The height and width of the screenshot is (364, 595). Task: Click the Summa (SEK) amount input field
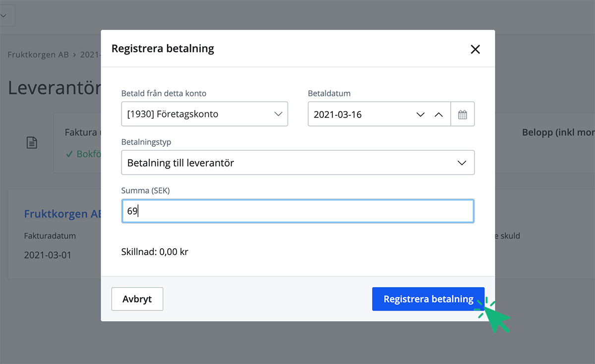(297, 210)
